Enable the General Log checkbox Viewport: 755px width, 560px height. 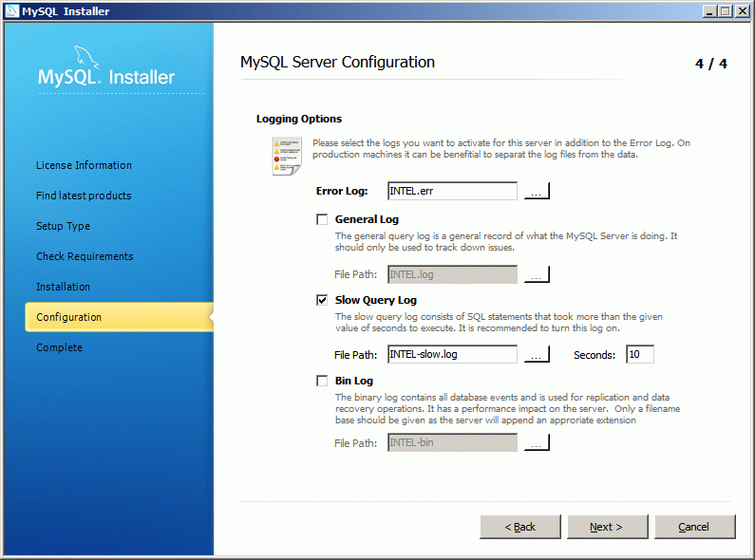pyautogui.click(x=322, y=219)
